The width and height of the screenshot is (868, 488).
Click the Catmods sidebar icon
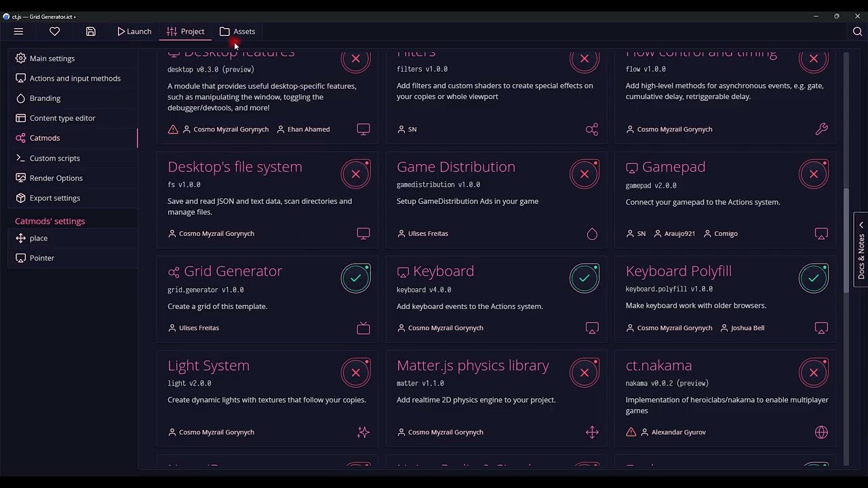click(x=20, y=138)
